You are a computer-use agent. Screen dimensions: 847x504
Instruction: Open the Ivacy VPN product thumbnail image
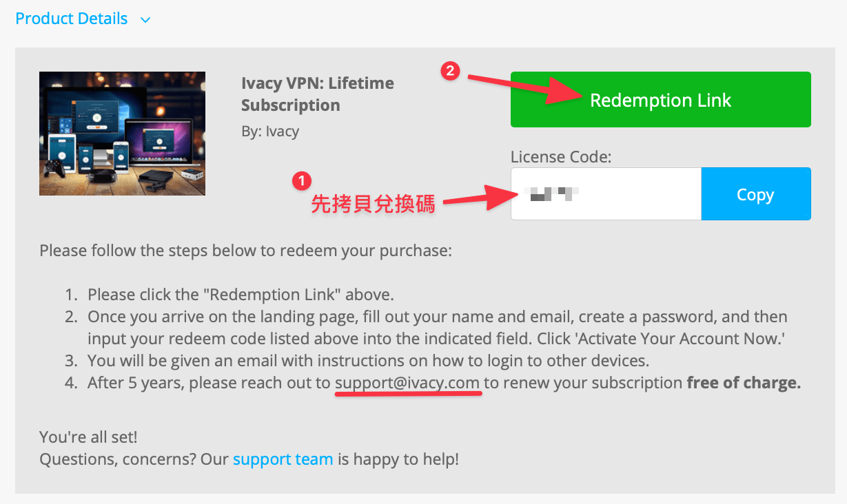coord(122,134)
